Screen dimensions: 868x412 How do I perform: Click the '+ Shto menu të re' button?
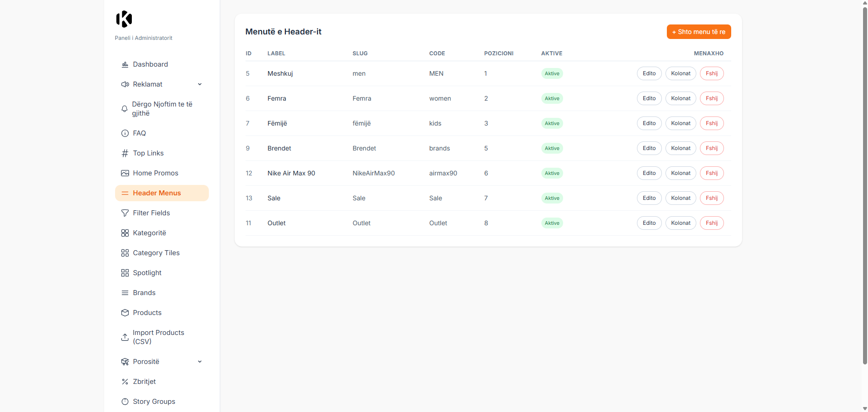click(699, 32)
